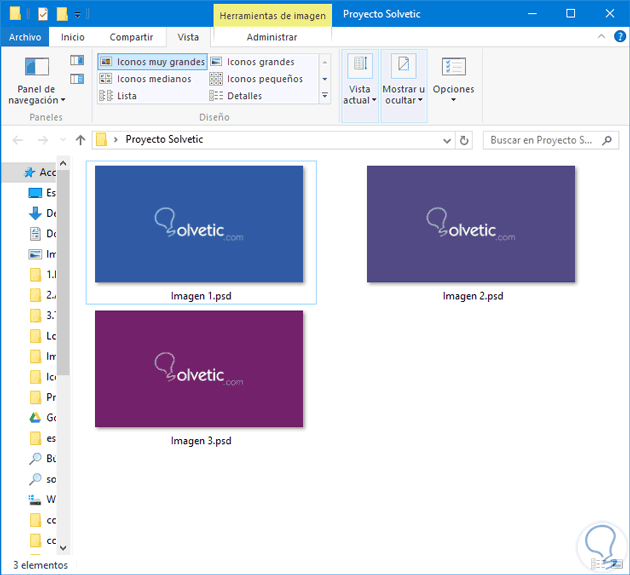630x575 pixels.
Task: Switch to the Inicio tab
Action: 73,37
